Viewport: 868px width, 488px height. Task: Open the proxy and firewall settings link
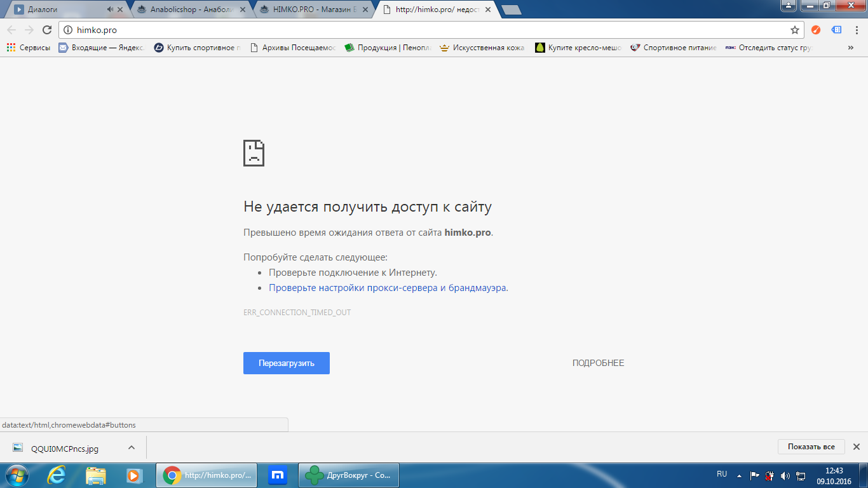pyautogui.click(x=388, y=288)
